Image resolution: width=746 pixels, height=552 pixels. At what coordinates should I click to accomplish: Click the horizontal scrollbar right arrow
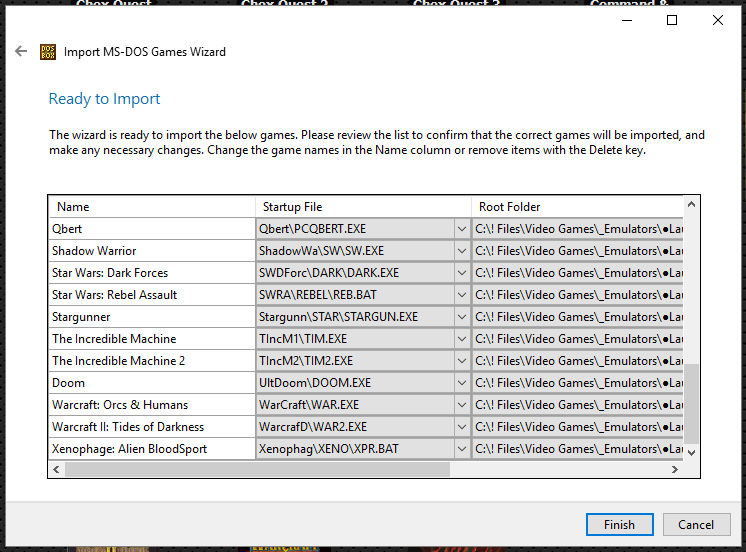coord(675,469)
